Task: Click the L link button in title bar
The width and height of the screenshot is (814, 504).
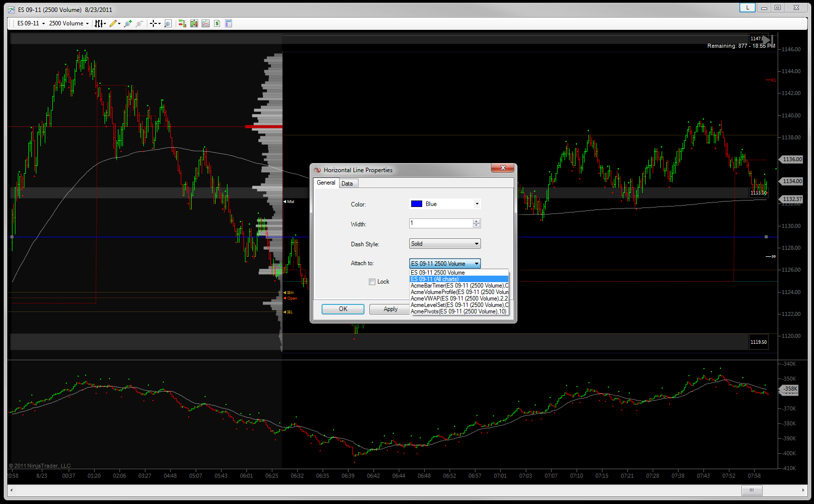Action: pyautogui.click(x=747, y=7)
